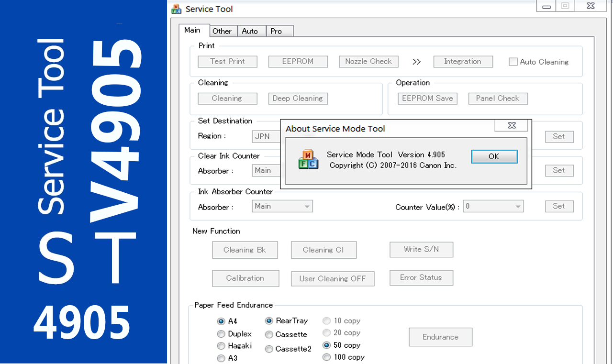Select the A4 paper radio button

click(x=221, y=321)
